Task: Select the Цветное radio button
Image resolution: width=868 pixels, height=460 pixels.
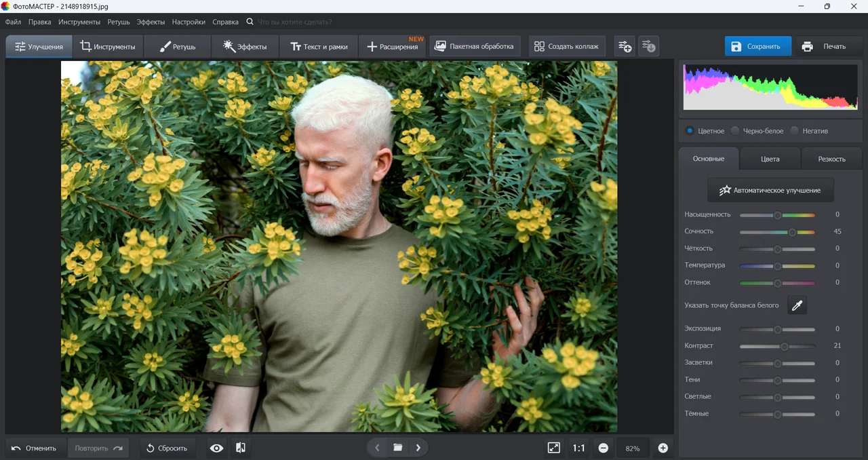Action: 690,131
